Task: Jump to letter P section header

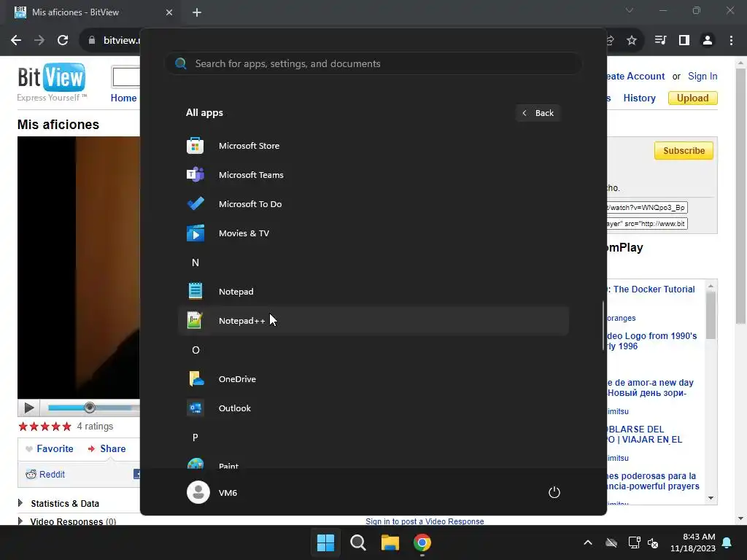Action: click(x=196, y=437)
